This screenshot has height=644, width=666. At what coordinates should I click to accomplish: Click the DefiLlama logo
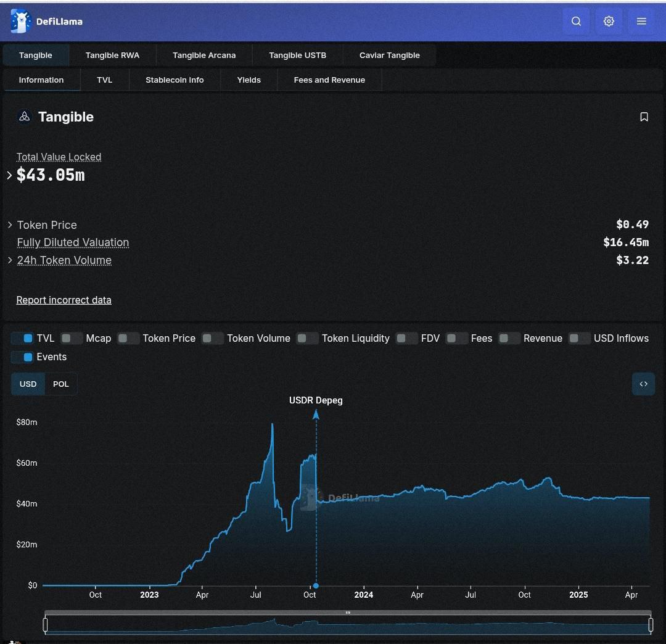[x=47, y=21]
